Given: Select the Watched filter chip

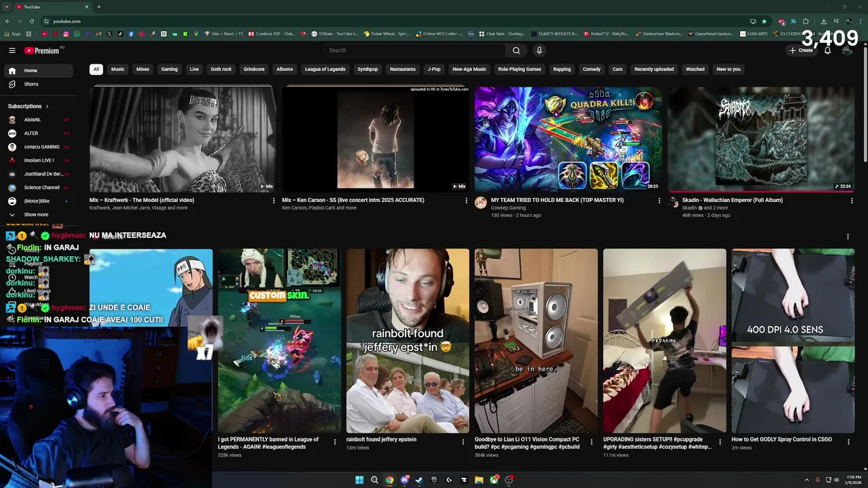Looking at the screenshot, I should click(695, 69).
